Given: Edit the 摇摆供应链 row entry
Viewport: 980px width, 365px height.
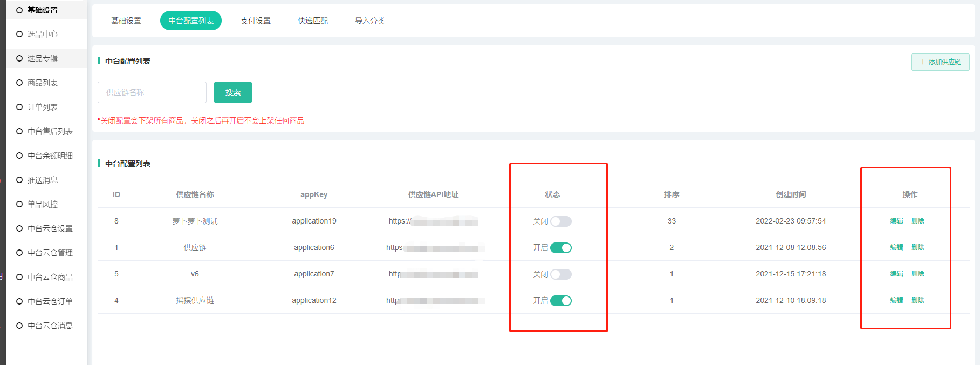Looking at the screenshot, I should tap(896, 300).
